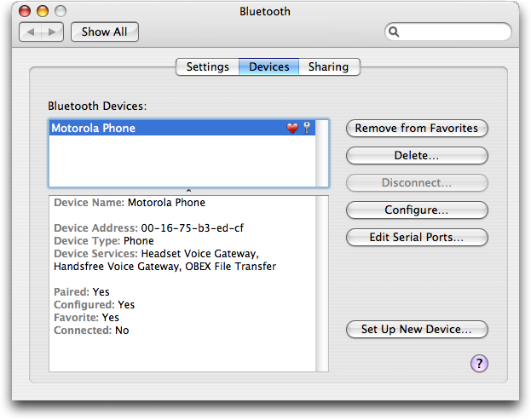
Task: Focus the search field
Action: 447,32
